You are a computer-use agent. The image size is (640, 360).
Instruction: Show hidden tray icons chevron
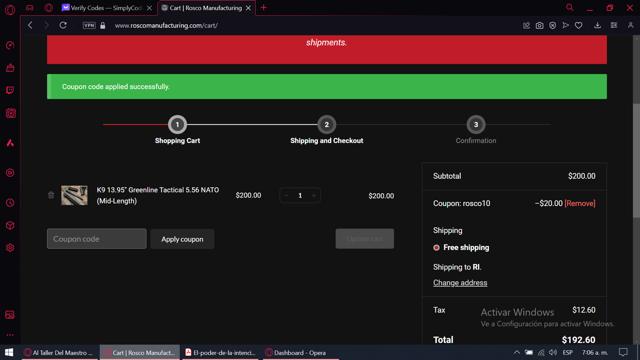tap(517, 352)
